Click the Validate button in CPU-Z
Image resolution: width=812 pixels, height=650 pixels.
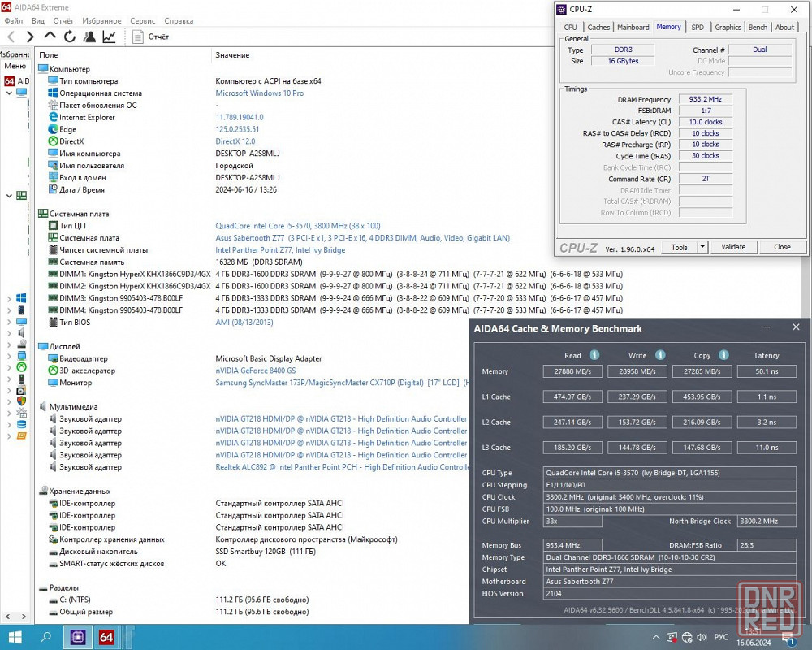point(733,247)
